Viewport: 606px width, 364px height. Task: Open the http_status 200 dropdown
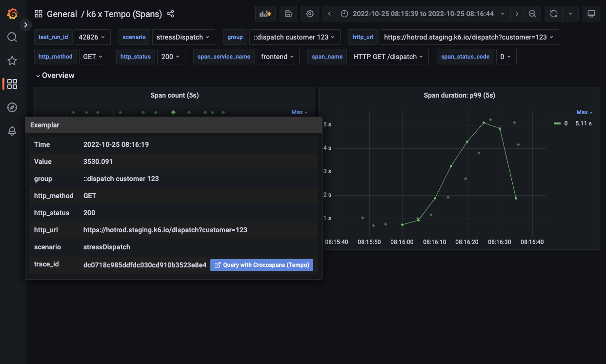(171, 56)
